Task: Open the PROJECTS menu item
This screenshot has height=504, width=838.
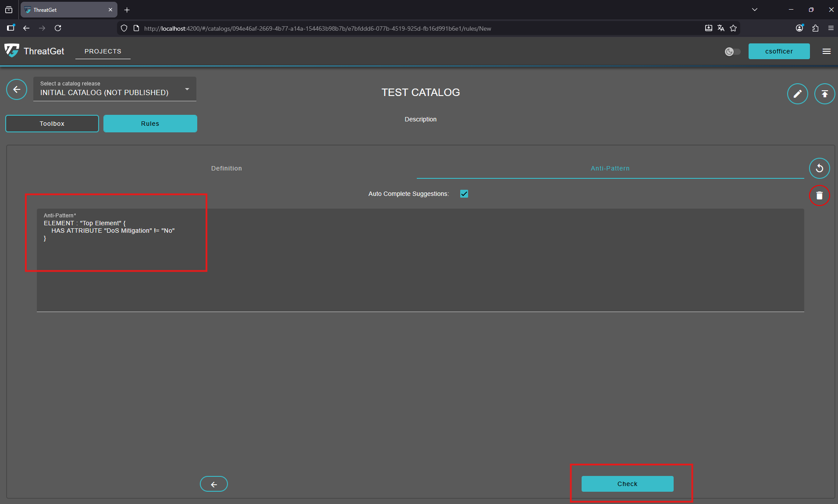Action: (x=103, y=51)
